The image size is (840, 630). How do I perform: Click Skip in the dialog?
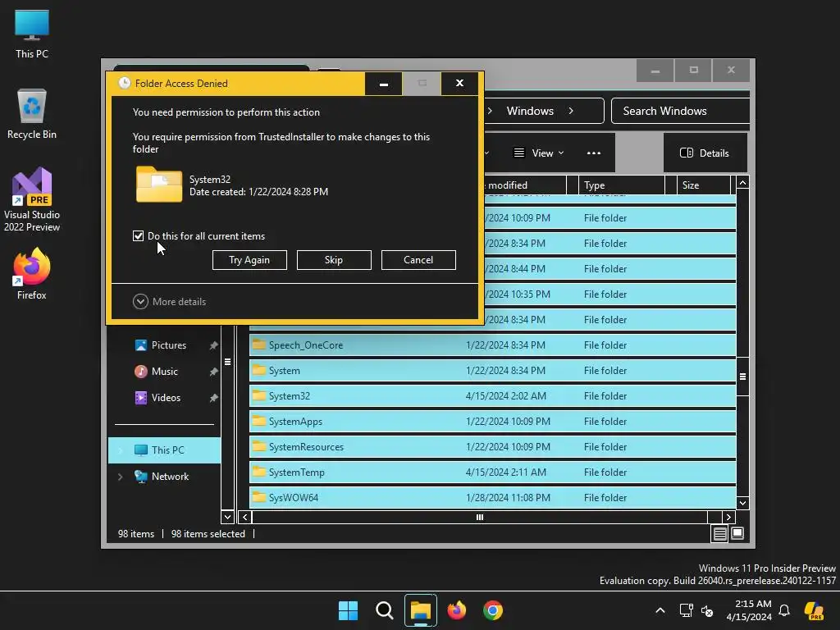click(334, 260)
